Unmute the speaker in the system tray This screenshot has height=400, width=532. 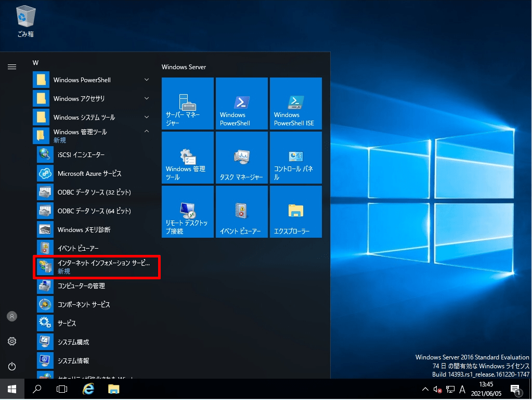[x=438, y=389]
